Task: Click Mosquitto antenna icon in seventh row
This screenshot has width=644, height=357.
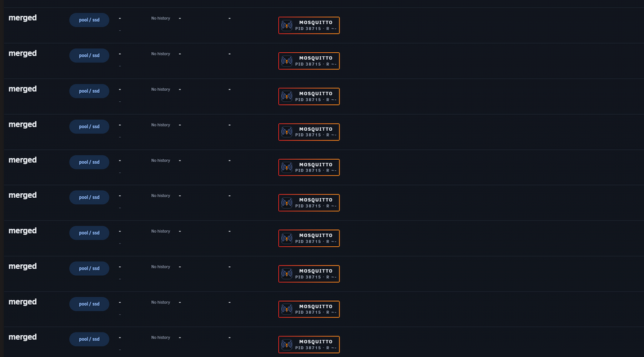Action: 287,238
